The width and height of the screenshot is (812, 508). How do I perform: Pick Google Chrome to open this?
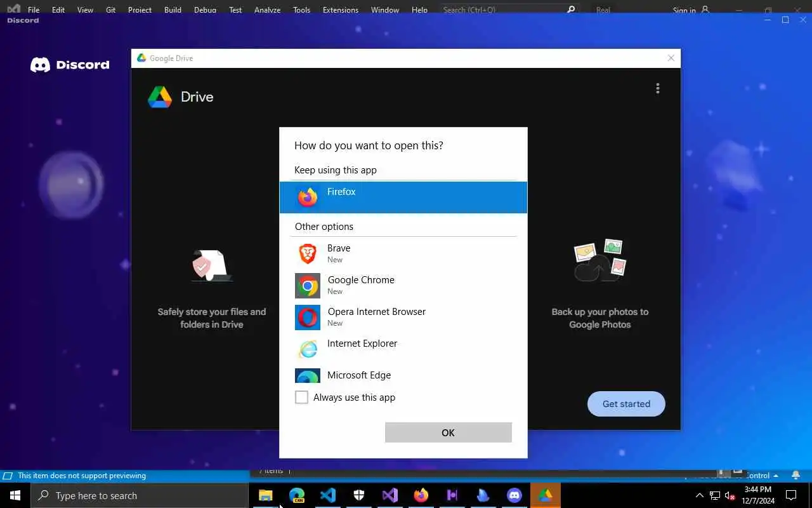(x=403, y=285)
